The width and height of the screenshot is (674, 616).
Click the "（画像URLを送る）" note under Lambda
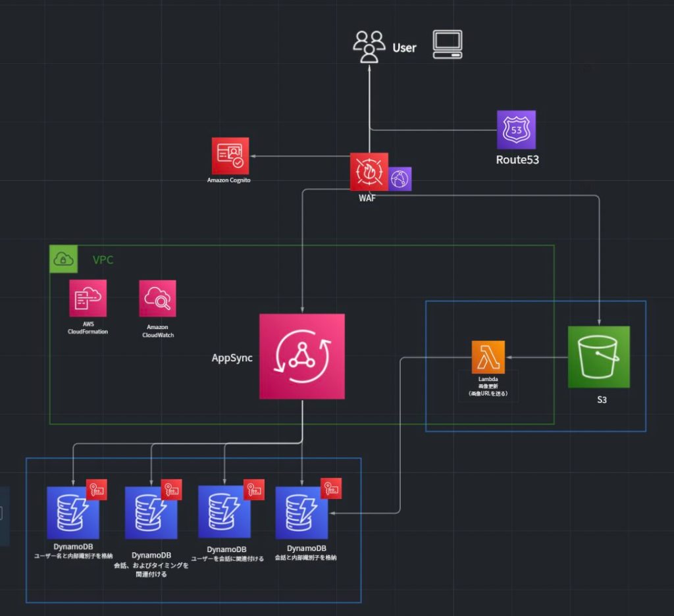(488, 394)
